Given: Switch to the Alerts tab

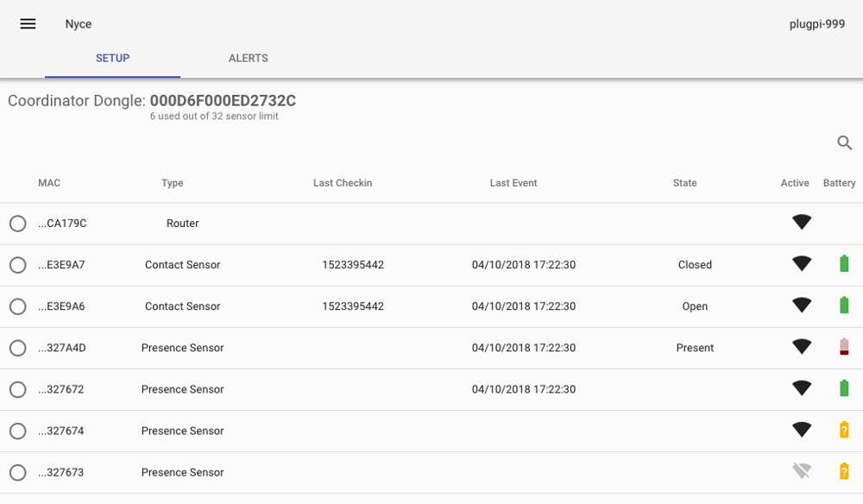Looking at the screenshot, I should click(x=248, y=59).
